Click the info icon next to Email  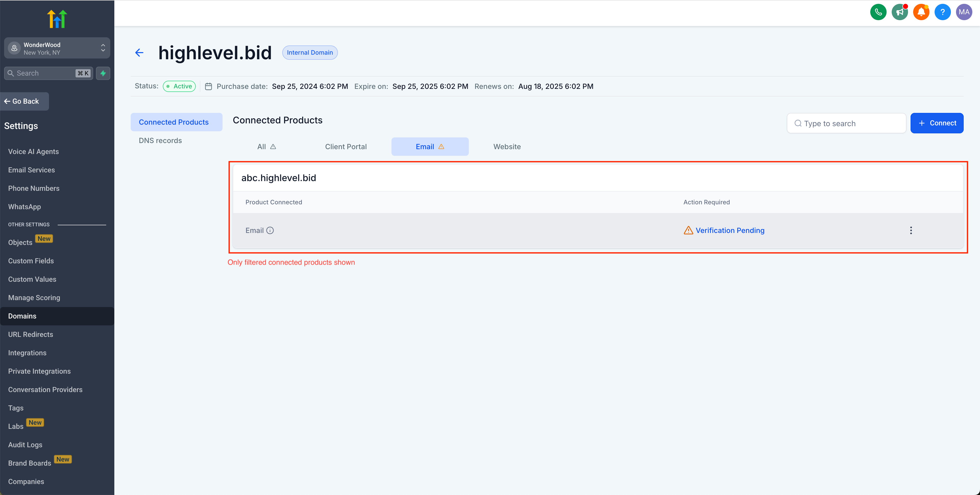(x=270, y=230)
